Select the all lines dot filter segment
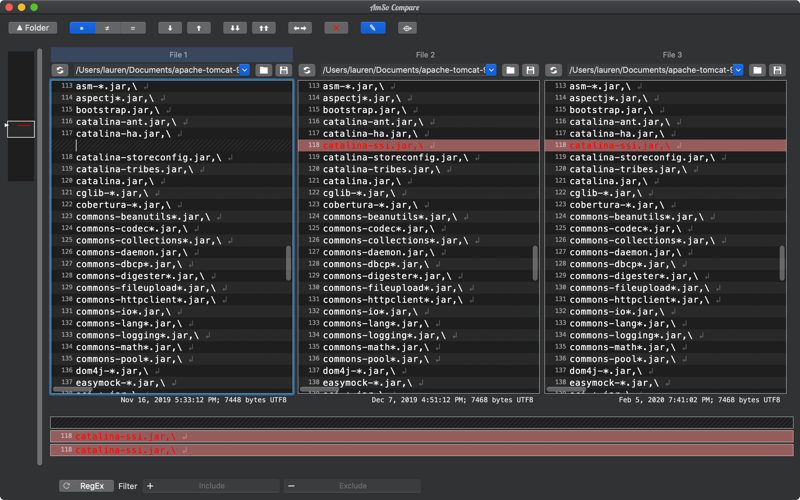Image resolution: width=800 pixels, height=500 pixels. pyautogui.click(x=82, y=28)
